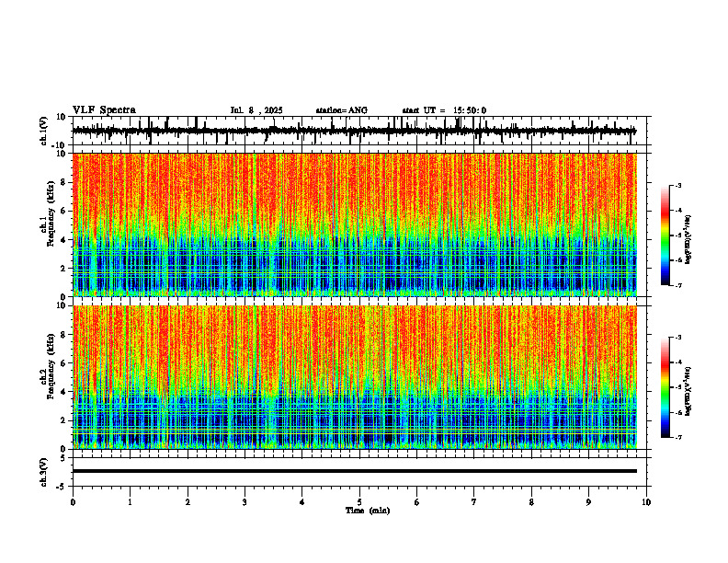This screenshot has height=563, width=728.
Task: Click inside the ch.1 spectrogram panel
Action: click(354, 224)
